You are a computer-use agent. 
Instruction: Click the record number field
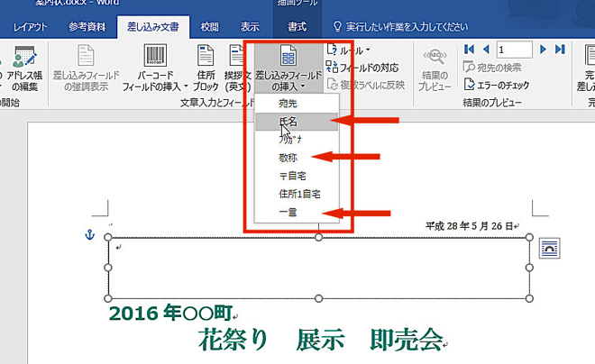514,50
